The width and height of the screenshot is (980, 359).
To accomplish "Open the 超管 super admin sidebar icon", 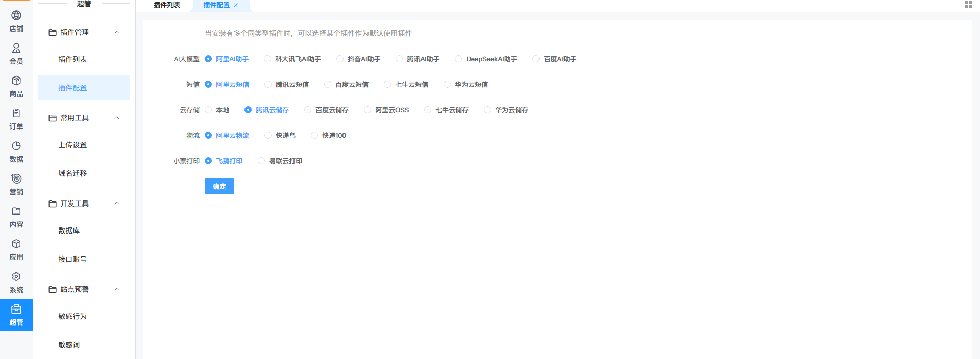I will (x=16, y=309).
